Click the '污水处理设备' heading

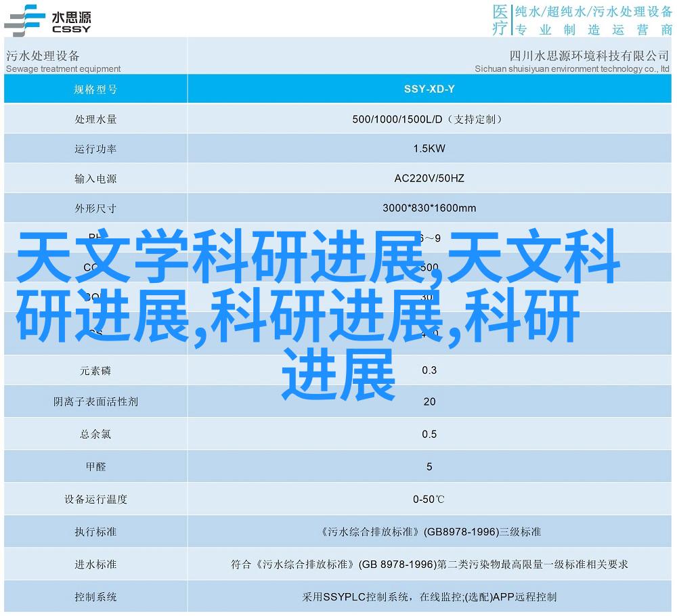(x=43, y=56)
